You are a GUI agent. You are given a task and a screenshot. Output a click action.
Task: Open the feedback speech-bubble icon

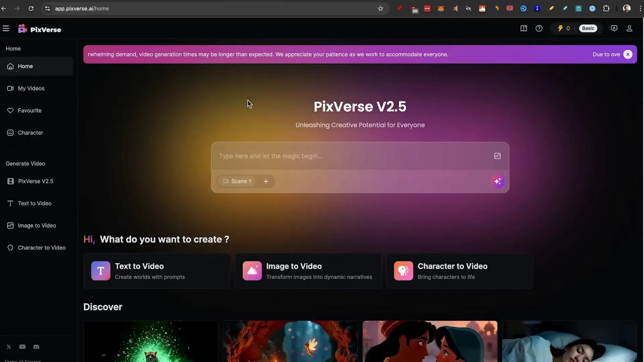614,28
